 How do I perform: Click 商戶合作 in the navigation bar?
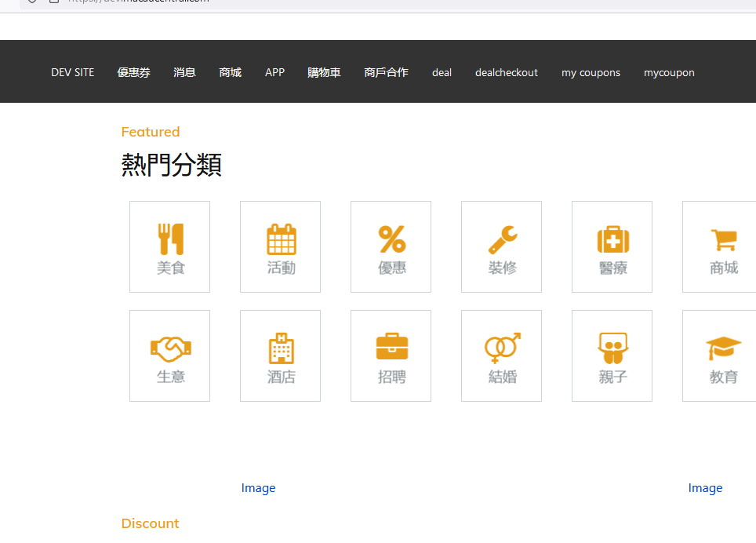(386, 72)
